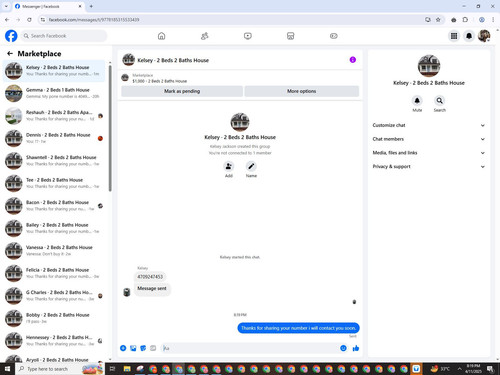The width and height of the screenshot is (500, 375).
Task: Click the Name edit pencil icon
Action: point(251,166)
